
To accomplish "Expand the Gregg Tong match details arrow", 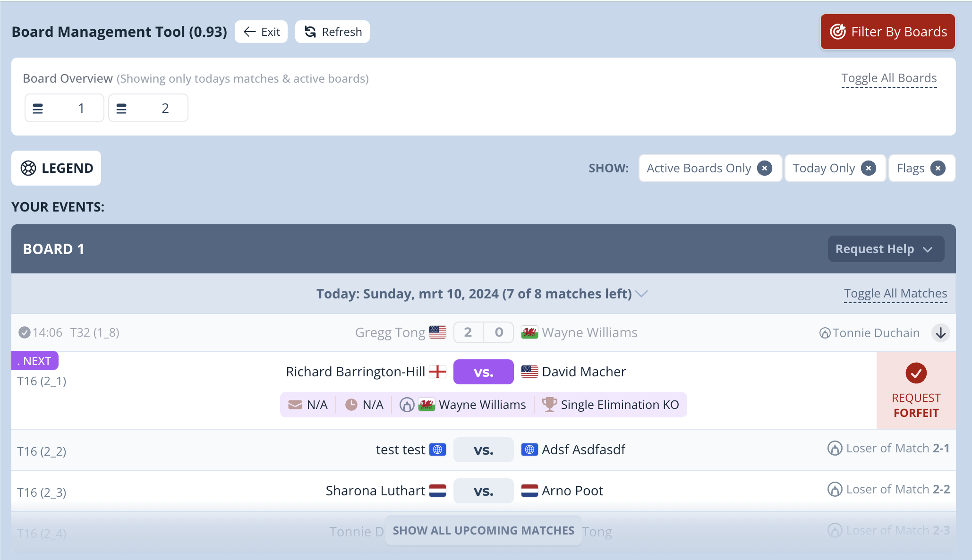I will point(941,332).
